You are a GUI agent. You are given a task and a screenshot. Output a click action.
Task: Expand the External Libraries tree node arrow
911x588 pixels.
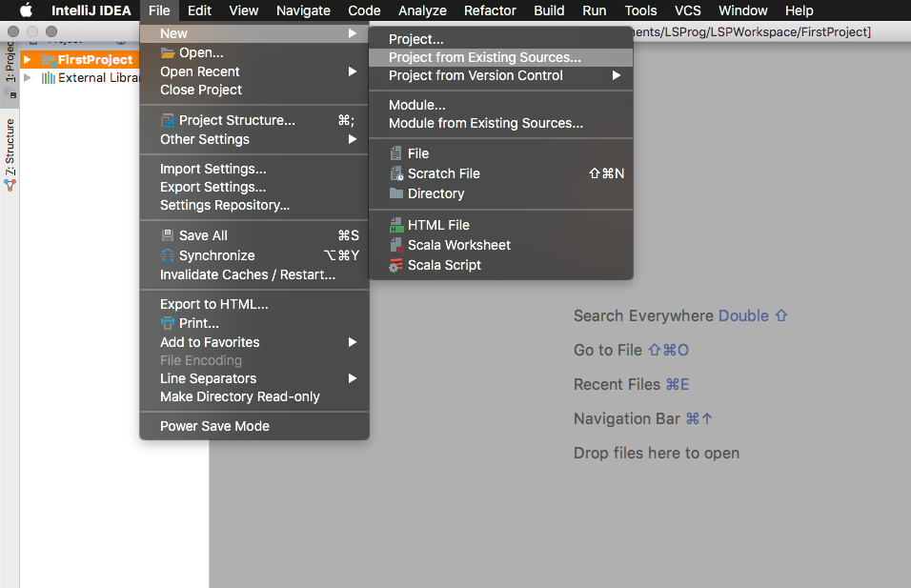[x=28, y=77]
